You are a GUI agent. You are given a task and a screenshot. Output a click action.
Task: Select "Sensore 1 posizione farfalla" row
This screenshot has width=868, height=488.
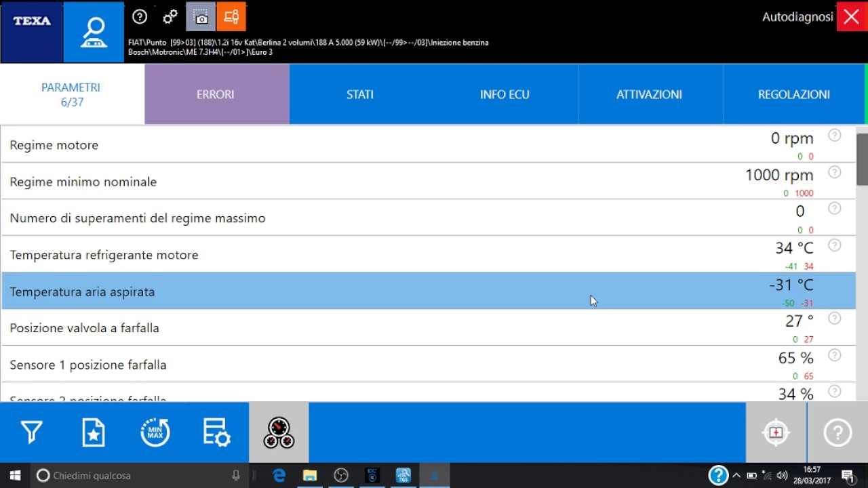point(429,364)
